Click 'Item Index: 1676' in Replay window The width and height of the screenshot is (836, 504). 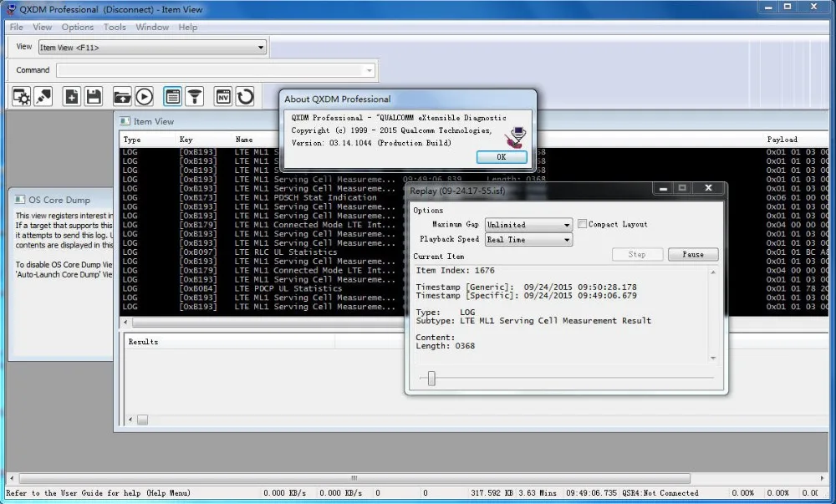[456, 270]
